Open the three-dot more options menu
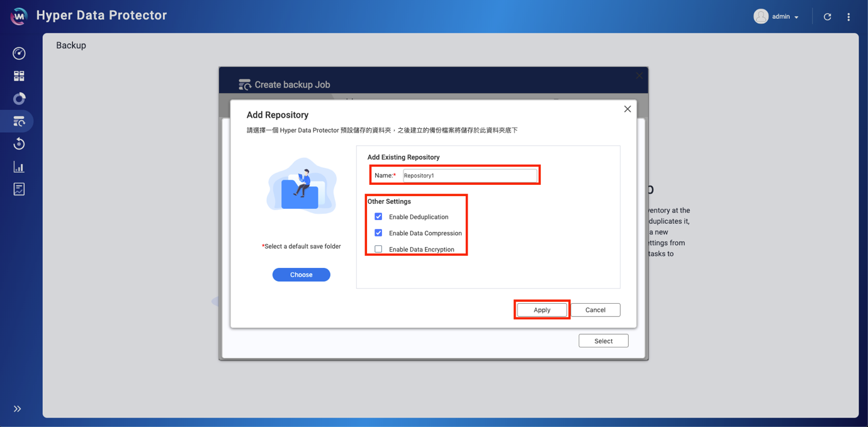This screenshot has width=868, height=427. coord(848,17)
